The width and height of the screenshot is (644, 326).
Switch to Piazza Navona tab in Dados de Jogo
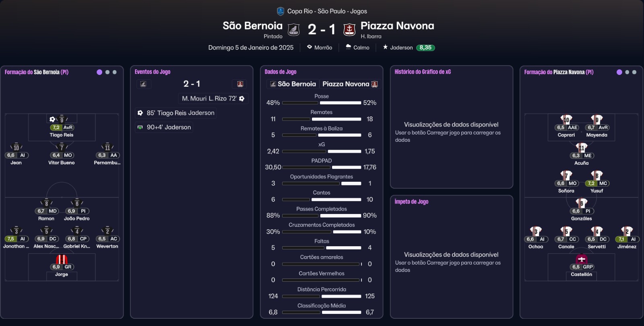349,84
